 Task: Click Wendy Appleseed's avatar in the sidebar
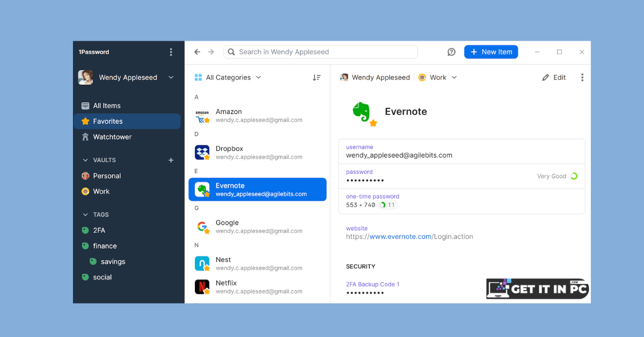point(85,77)
